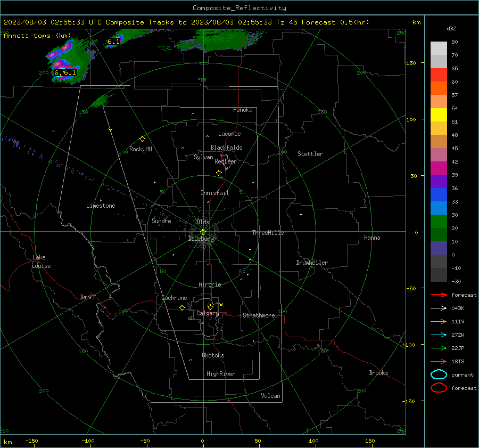Click the HighRiver city label
This screenshot has width=479, height=448.
221,374
